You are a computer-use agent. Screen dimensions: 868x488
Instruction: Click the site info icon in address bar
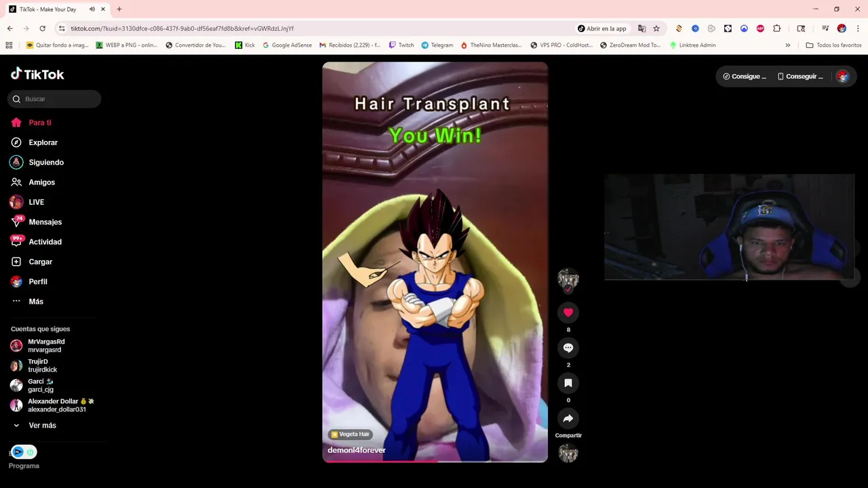pos(62,28)
